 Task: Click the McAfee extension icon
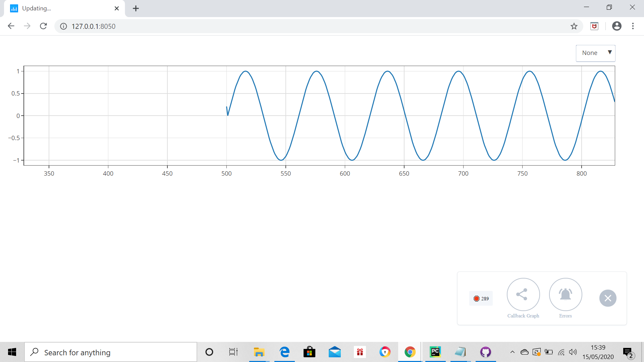point(594,26)
